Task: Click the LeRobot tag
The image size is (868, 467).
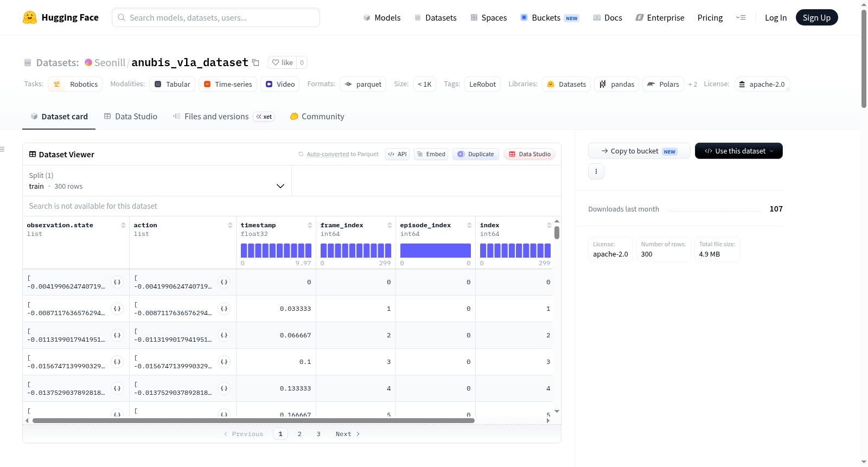Action: 482,84
